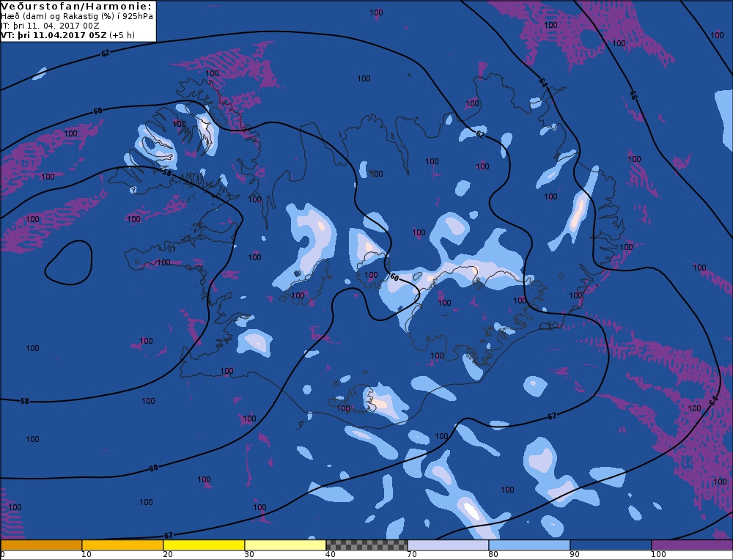Click the '20' tick label under the color bar
This screenshot has width=733, height=560.
coord(168,554)
